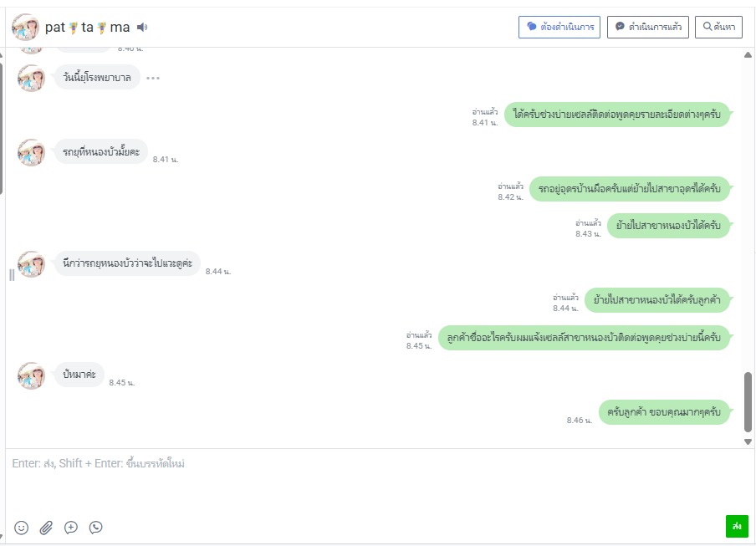
Task: Attach a file with paperclip icon
Action: click(46, 528)
